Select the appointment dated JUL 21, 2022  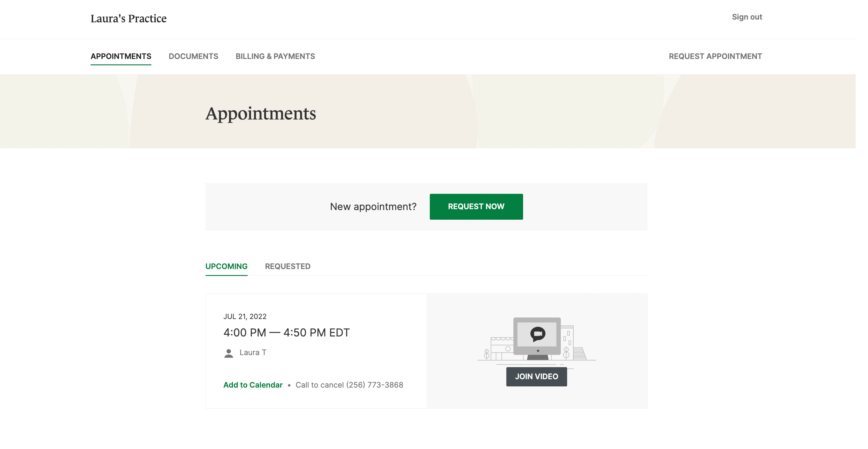(x=245, y=316)
